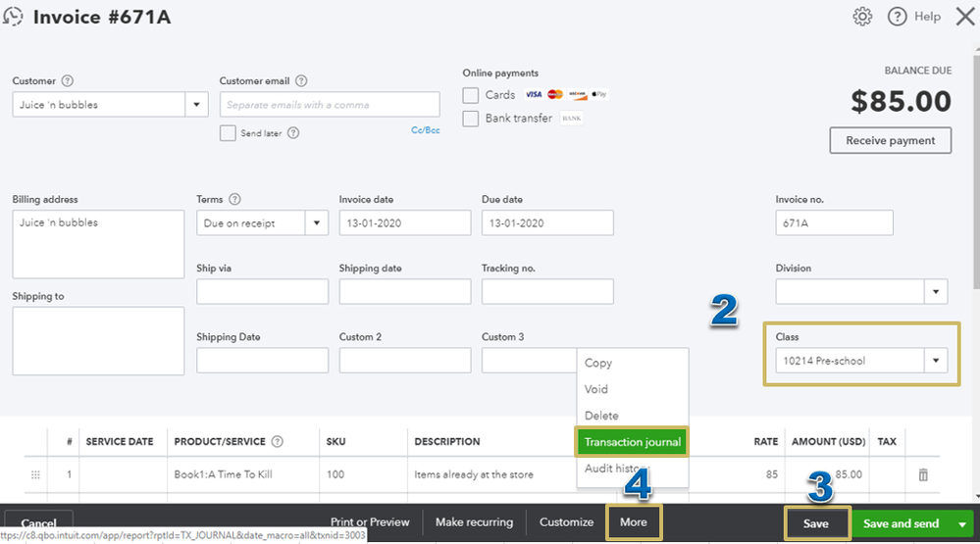Select Transaction journal from menu
Screen dimensions: 980x544
(632, 442)
